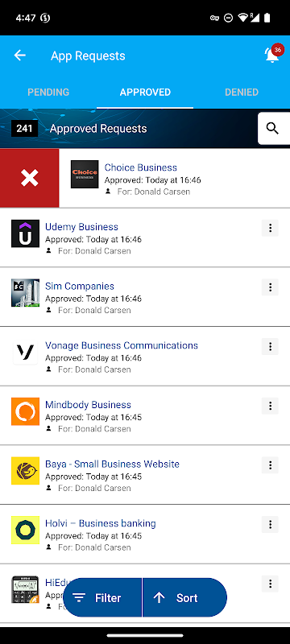
Task: Tap the back arrow in header
Action: [19, 56]
